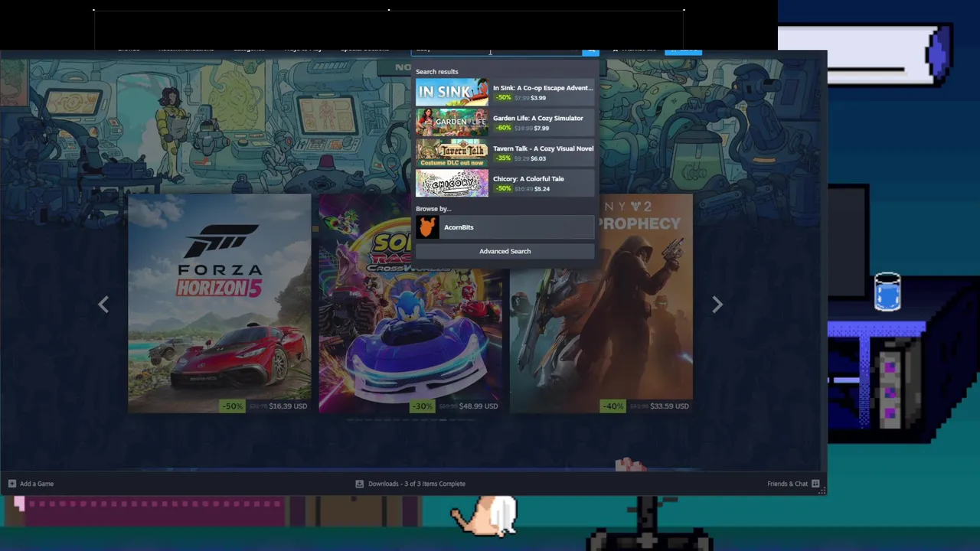This screenshot has height=551, width=980.
Task: Advance to next featured carousel slide
Action: [717, 305]
